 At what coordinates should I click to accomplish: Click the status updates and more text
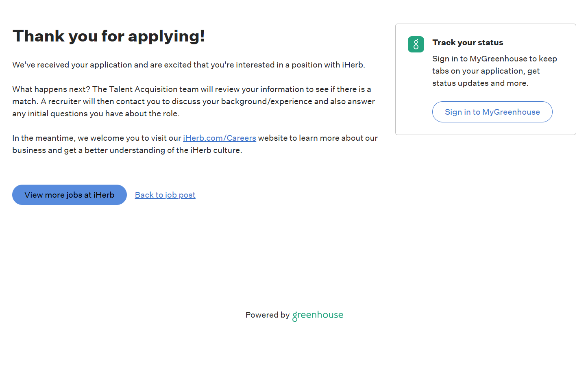[x=480, y=83]
